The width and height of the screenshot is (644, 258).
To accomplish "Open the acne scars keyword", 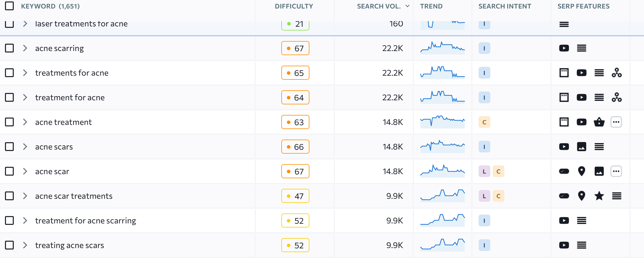I will (54, 147).
